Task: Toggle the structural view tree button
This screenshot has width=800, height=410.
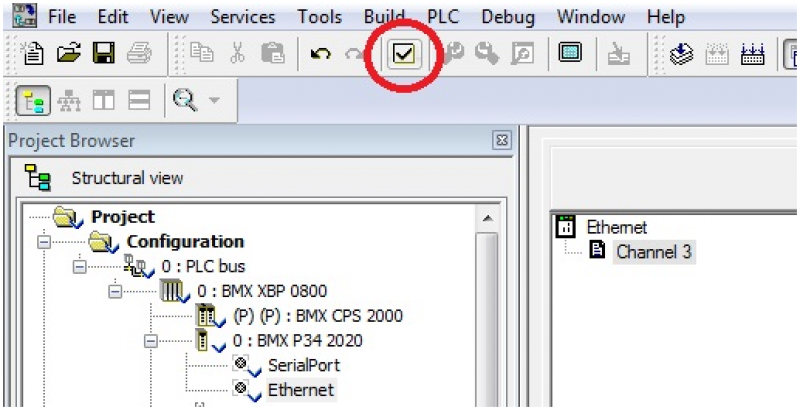Action: pyautogui.click(x=33, y=100)
